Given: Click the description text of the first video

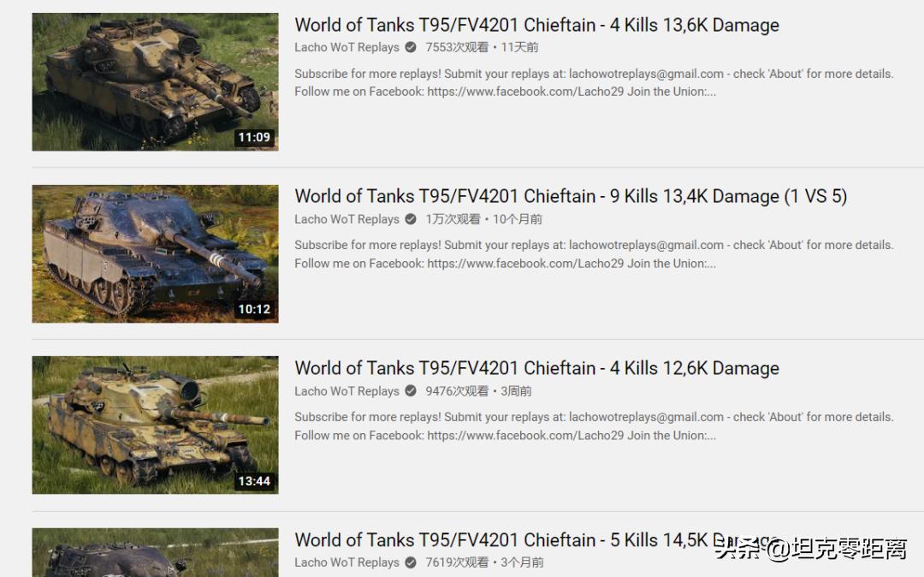Looking at the screenshot, I should click(x=594, y=82).
